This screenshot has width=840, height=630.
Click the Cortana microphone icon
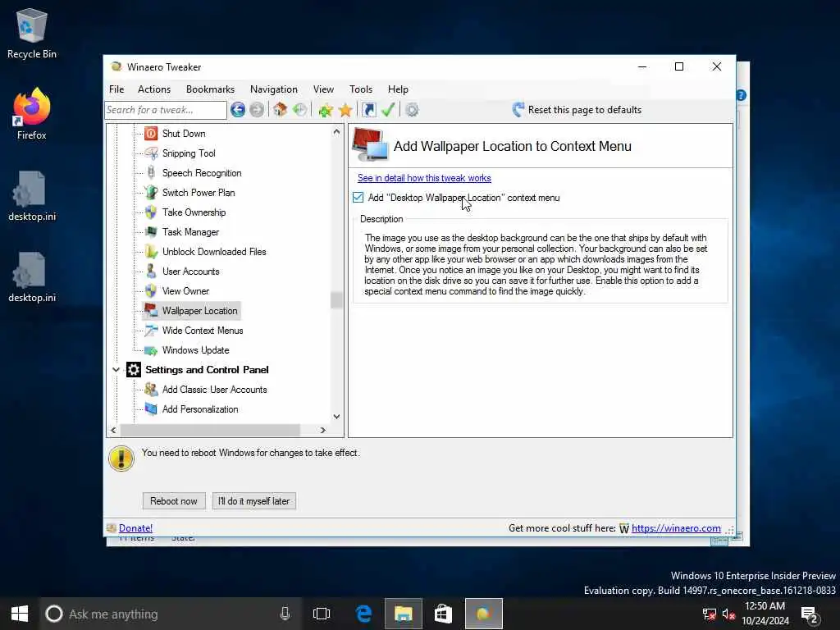coord(285,614)
